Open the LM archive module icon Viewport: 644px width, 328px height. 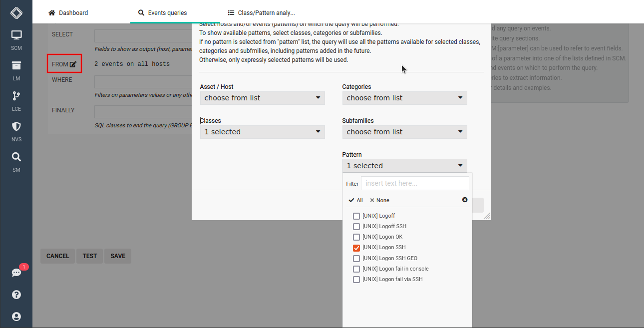(x=16, y=66)
